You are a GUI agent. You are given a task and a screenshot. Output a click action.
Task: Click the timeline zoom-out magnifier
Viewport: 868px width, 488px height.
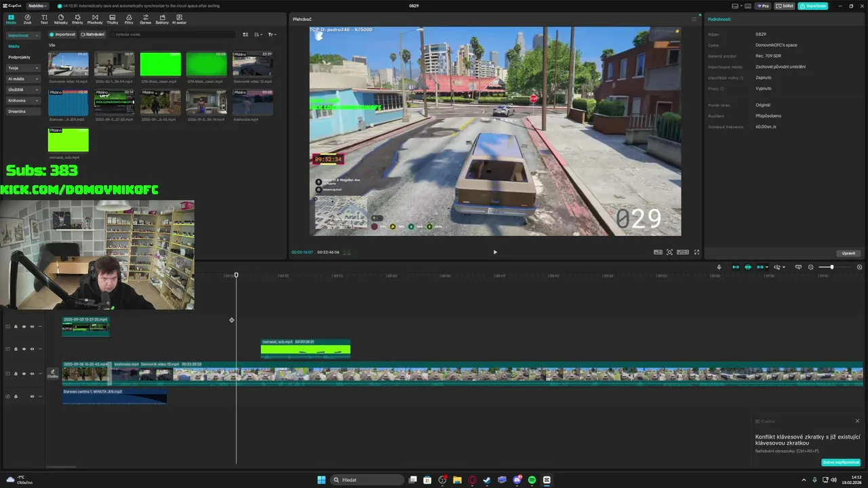(x=811, y=267)
